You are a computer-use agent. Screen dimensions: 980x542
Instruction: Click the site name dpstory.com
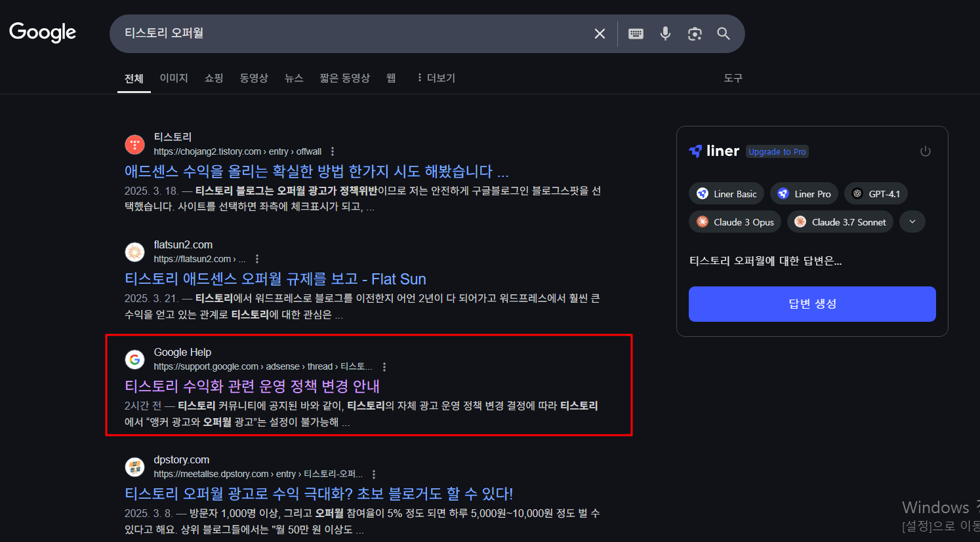point(182,459)
